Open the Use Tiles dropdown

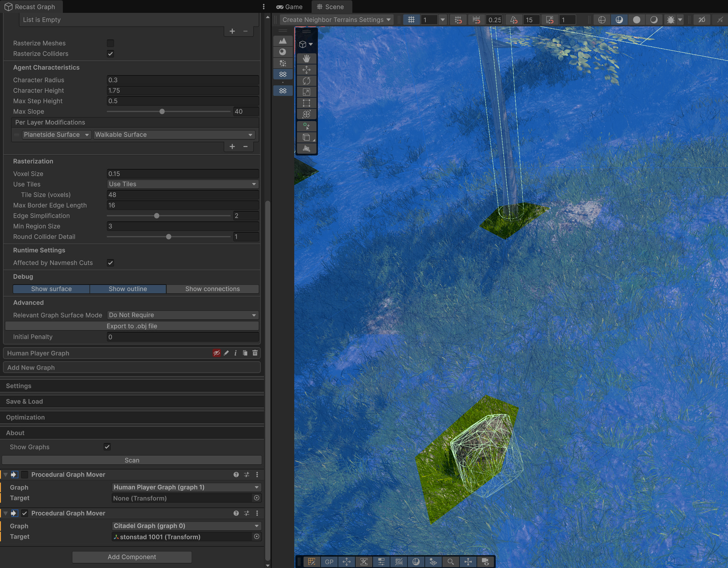[x=183, y=184]
